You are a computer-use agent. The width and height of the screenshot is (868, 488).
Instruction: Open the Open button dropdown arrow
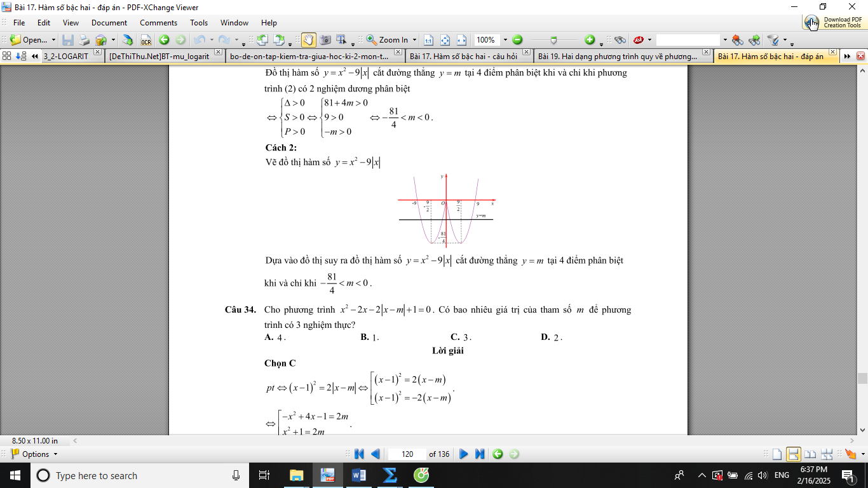tap(53, 40)
